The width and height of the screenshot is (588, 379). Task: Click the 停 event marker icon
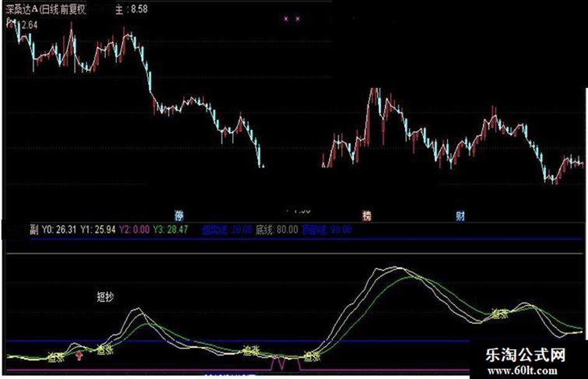tap(179, 216)
